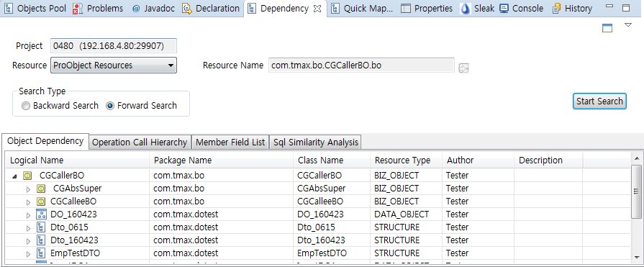Expand the DO_160423 tree node
This screenshot has width=644, height=267.
click(x=28, y=215)
